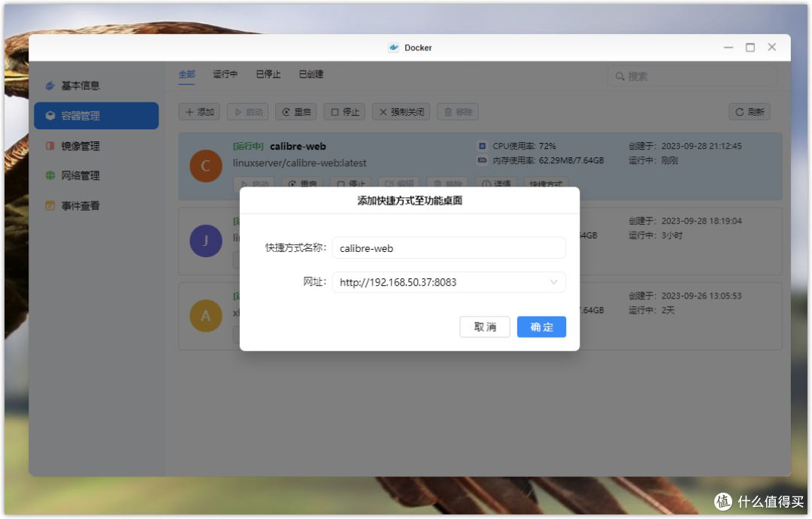812x519 pixels.
Task: Click the CPU使用率: 72% text
Action: tap(524, 146)
